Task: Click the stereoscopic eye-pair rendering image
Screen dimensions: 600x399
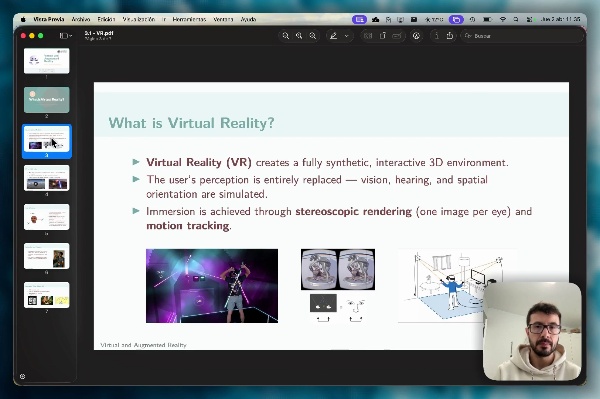Action: click(x=338, y=269)
